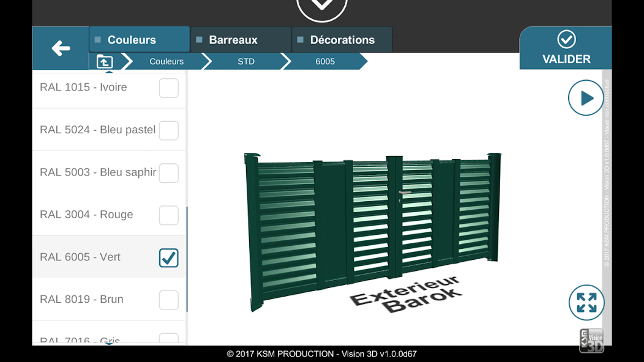The height and width of the screenshot is (362, 644).
Task: Tick the RAL 3004 Rouge checkbox
Action: click(168, 215)
